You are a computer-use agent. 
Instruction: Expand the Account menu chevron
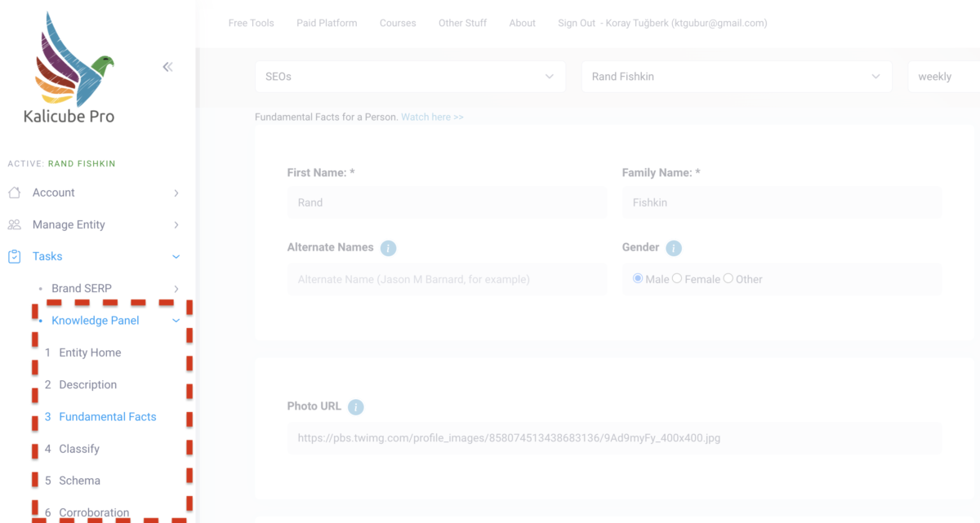tap(176, 193)
